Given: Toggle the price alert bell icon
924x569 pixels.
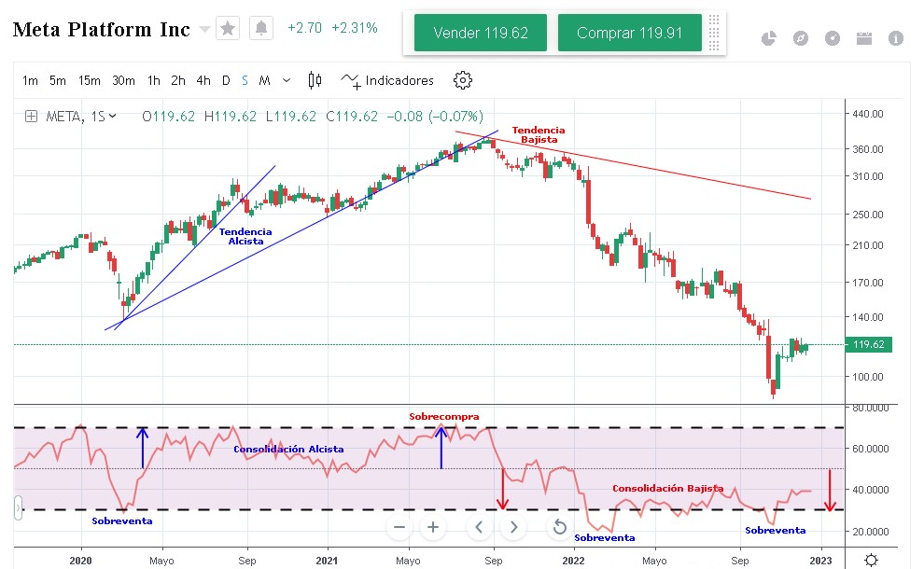Looking at the screenshot, I should click(261, 29).
